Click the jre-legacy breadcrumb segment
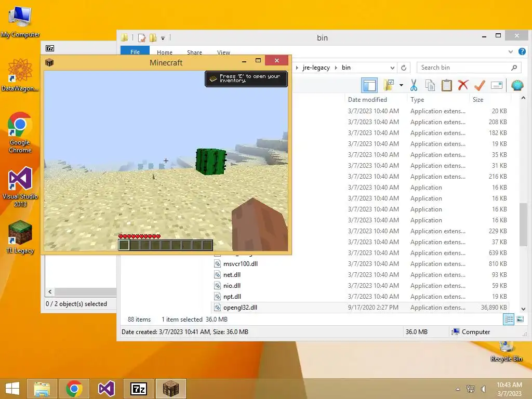The width and height of the screenshot is (532, 399). (316, 68)
